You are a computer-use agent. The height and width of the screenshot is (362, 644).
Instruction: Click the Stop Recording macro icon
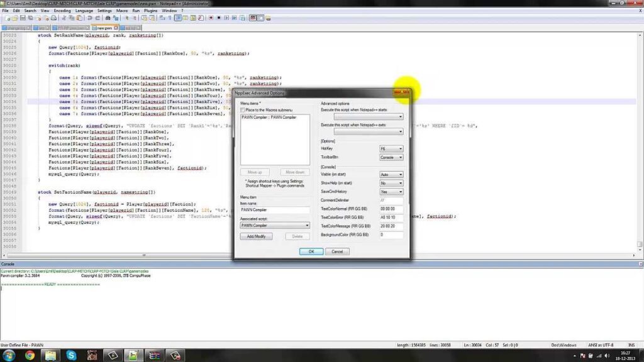(x=218, y=18)
